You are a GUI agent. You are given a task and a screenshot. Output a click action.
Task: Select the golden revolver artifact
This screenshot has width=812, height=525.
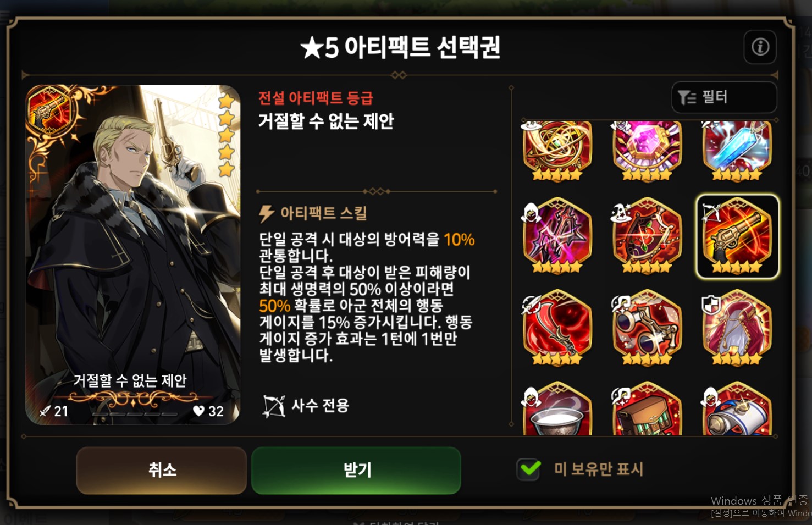coord(737,236)
